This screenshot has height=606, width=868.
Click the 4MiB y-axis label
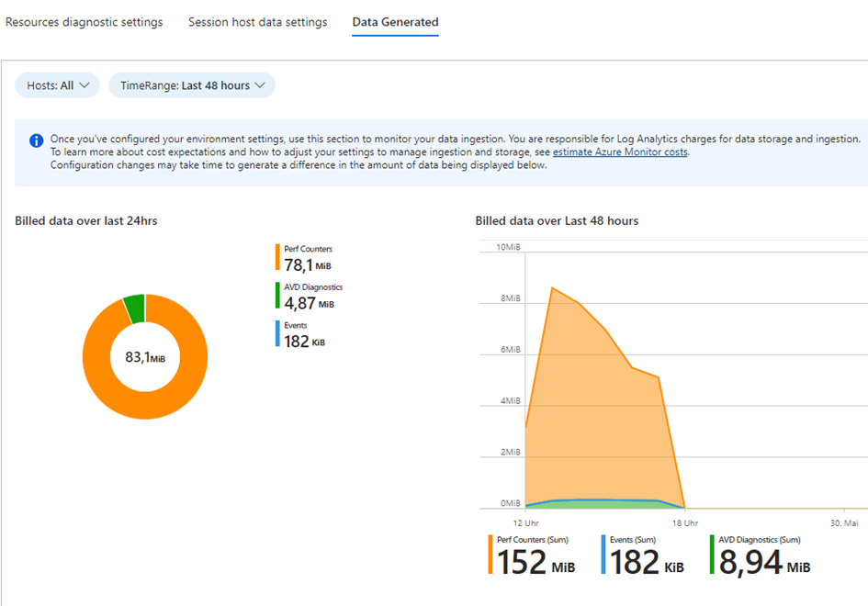pyautogui.click(x=511, y=400)
